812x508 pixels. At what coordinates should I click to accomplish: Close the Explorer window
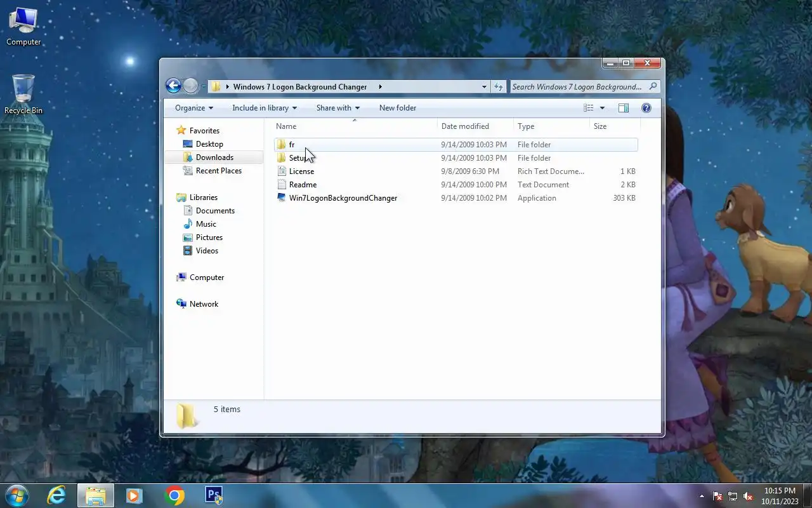click(647, 63)
